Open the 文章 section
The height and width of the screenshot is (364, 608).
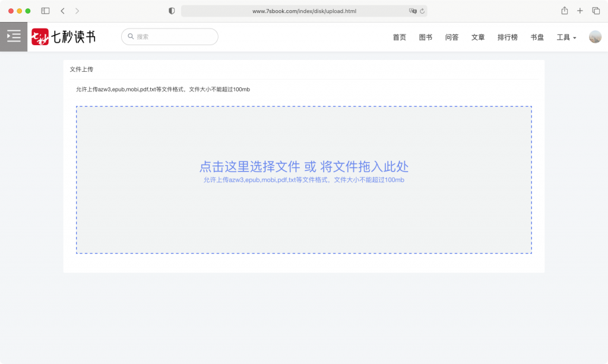tap(478, 37)
